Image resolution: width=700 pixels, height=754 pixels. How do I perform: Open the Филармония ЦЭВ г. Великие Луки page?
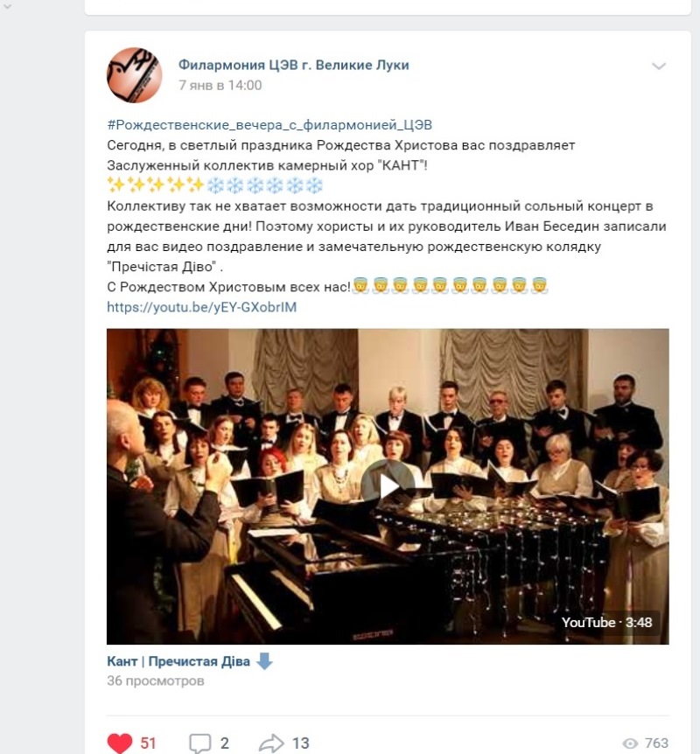[x=293, y=65]
